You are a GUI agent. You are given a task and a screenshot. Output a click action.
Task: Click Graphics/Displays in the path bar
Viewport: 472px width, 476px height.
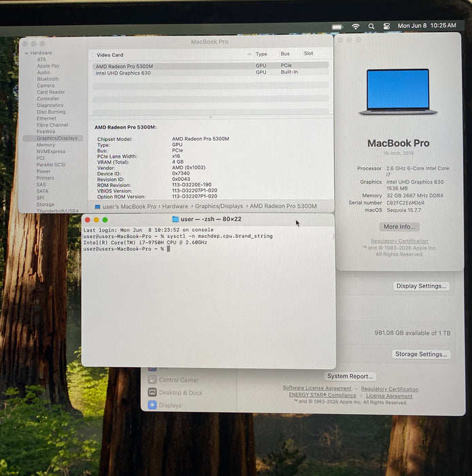pos(218,206)
